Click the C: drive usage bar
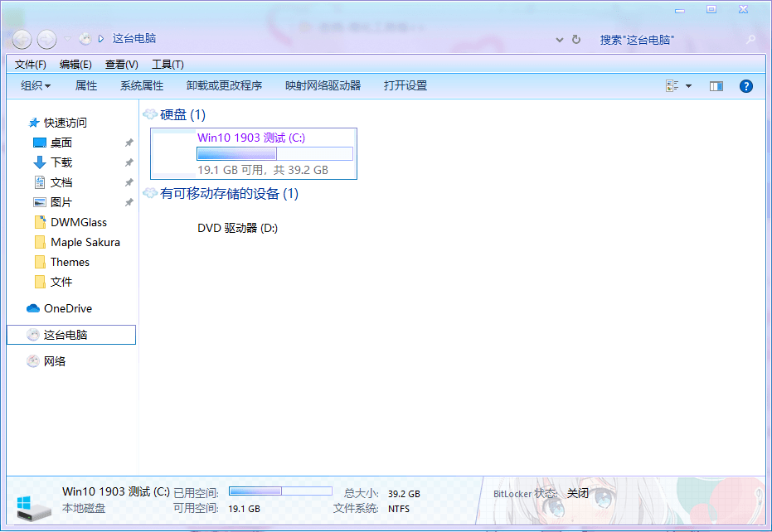The width and height of the screenshot is (772, 532). click(274, 153)
